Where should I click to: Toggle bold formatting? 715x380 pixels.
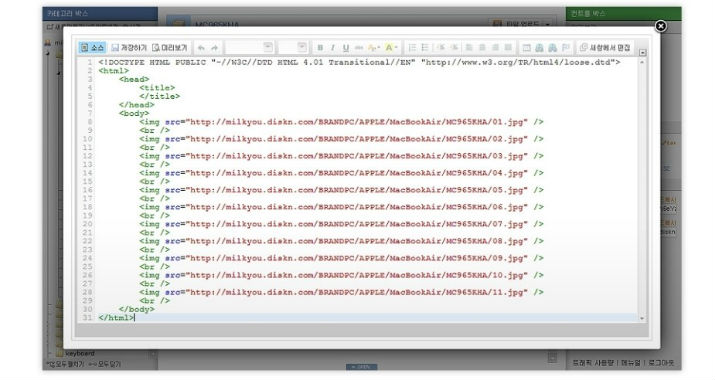(320, 47)
